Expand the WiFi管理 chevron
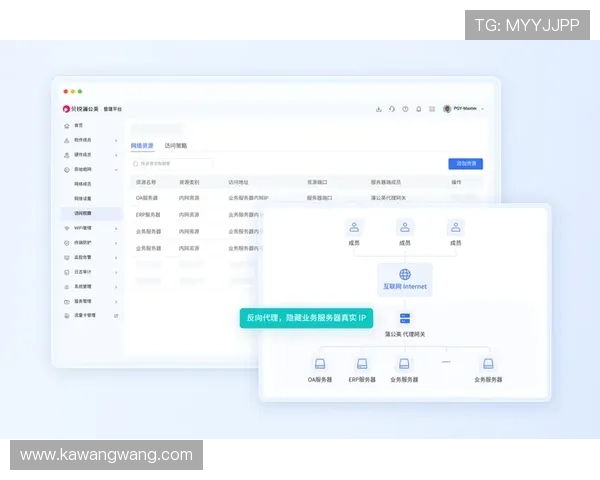Viewport: 600px width, 480px height. coord(116,229)
